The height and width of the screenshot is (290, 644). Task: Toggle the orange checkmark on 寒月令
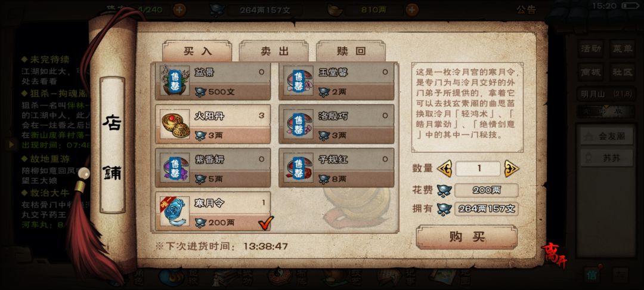(x=266, y=223)
